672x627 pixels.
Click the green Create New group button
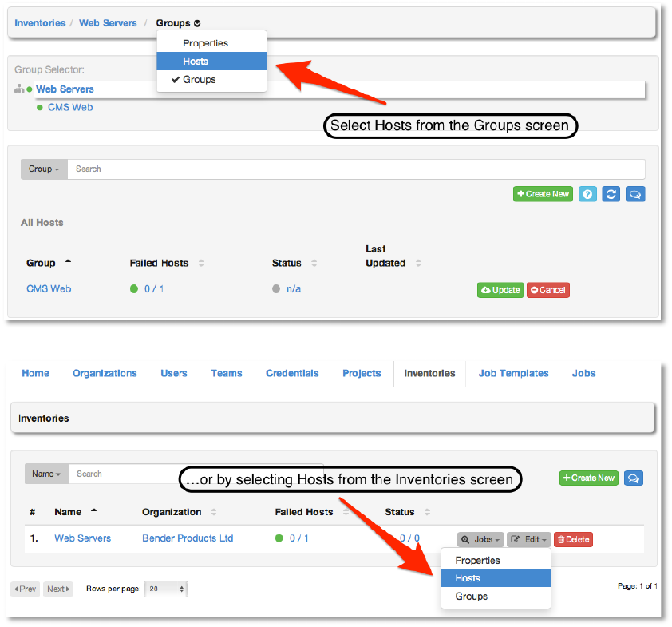click(x=543, y=194)
